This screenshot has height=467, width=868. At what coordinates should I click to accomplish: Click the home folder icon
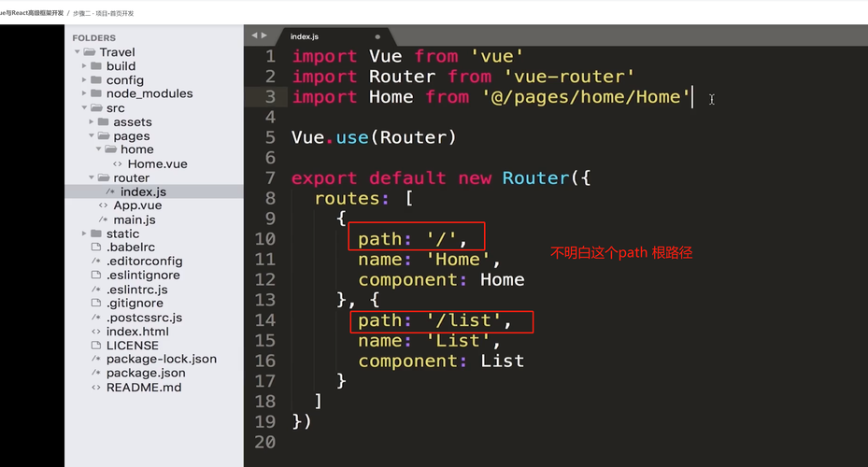coord(110,149)
